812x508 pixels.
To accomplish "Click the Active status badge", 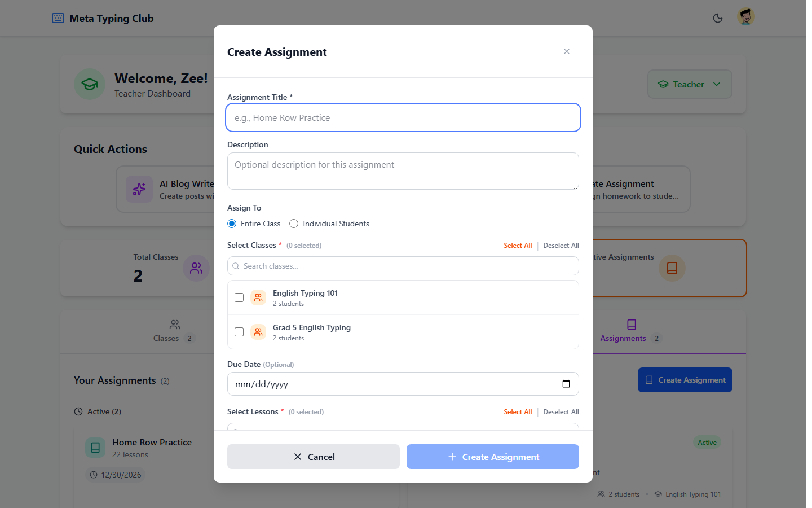I will (707, 443).
